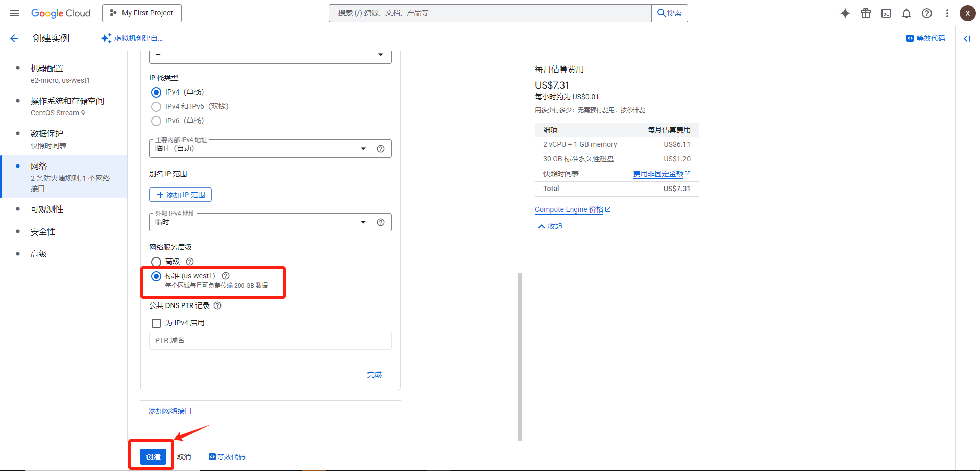This screenshot has height=471, width=980.
Task: Open notifications bell icon
Action: pos(906,13)
